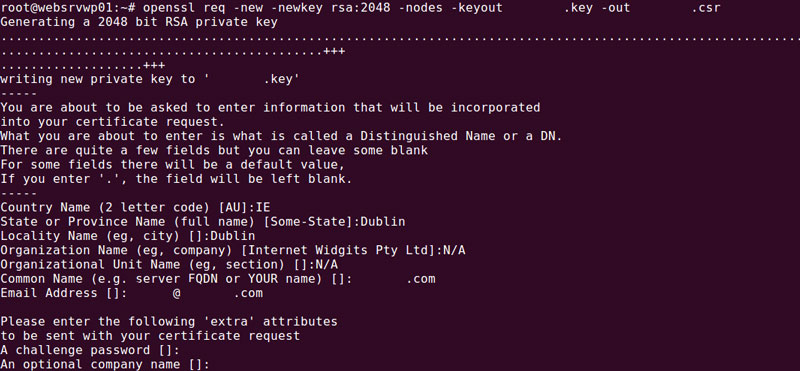
Task: Click the Organizational Unit Name value 'N/A'
Action: pos(327,265)
